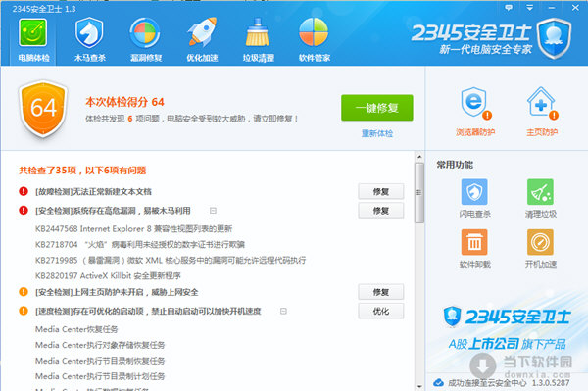
Task: Click the green 一键修复 button
Action: pyautogui.click(x=377, y=108)
